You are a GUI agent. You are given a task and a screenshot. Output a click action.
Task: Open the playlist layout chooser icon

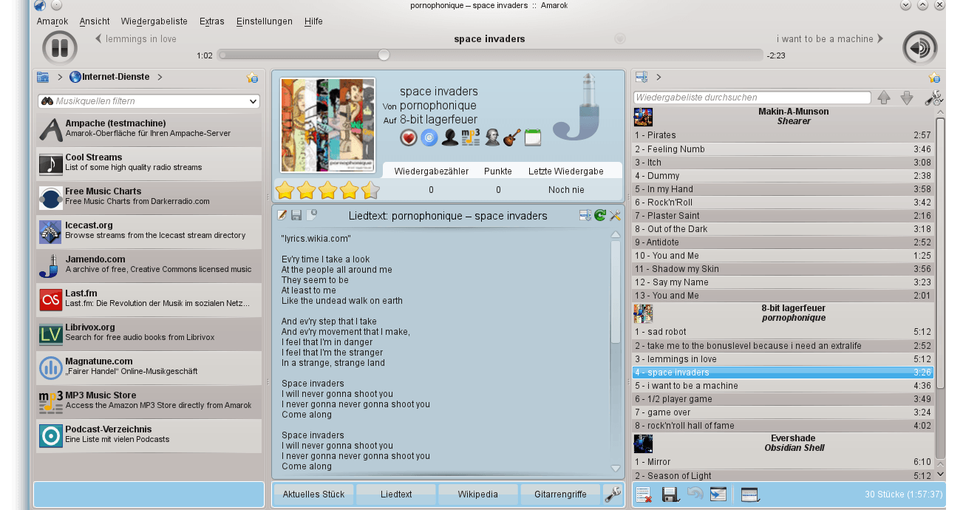pos(749,495)
